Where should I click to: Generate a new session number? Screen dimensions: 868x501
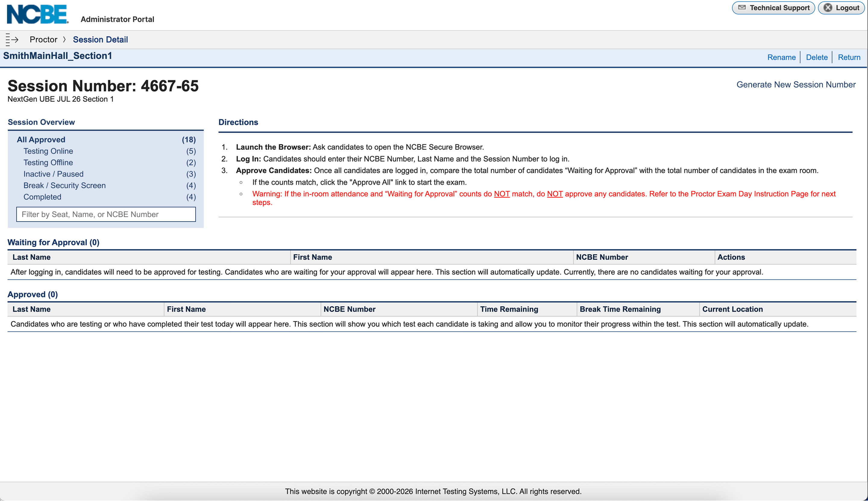tap(796, 85)
